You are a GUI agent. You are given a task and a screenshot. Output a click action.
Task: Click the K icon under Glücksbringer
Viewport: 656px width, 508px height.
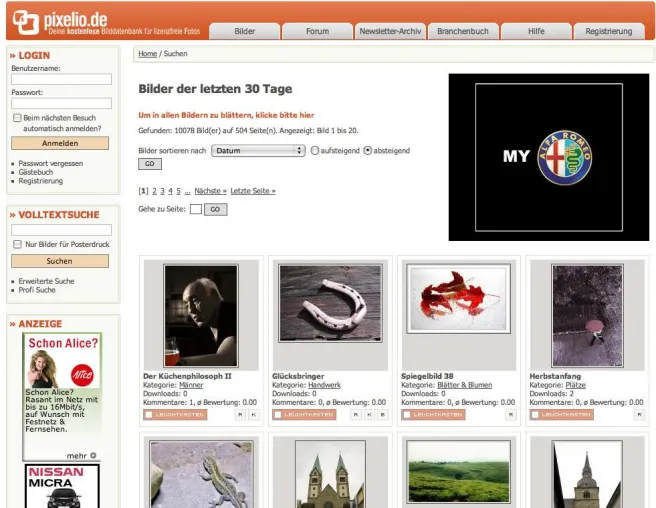[369, 415]
